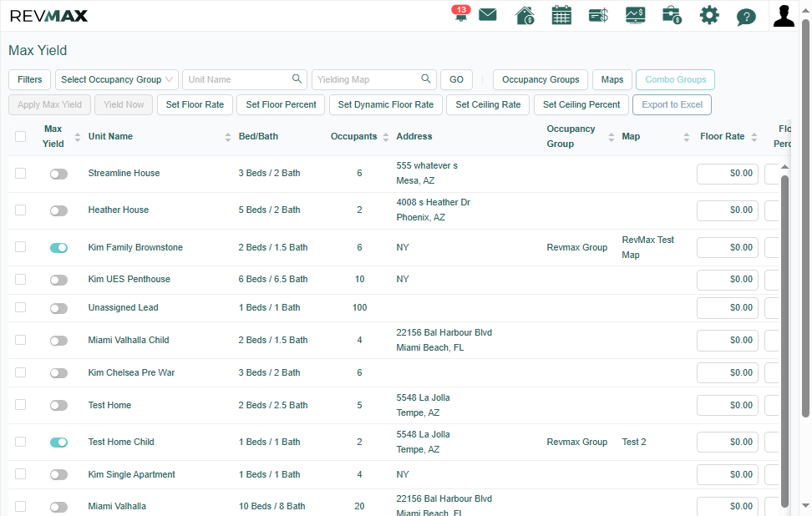Click Set Ceiling Rate
This screenshot has height=516, width=812.
pyautogui.click(x=488, y=104)
